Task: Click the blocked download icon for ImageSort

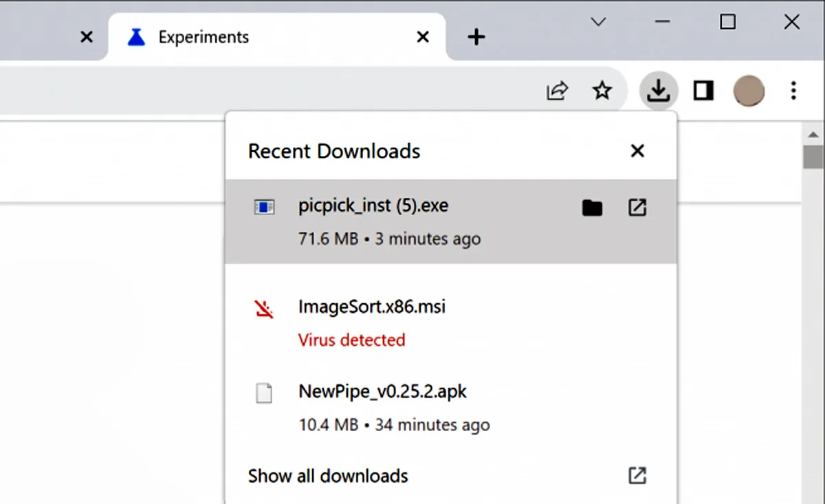Action: (264, 308)
